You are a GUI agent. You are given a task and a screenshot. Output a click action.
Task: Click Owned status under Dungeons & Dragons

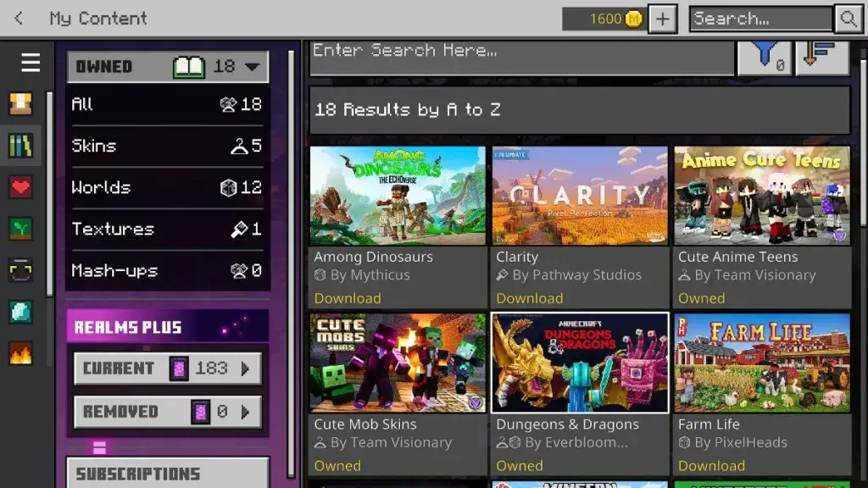click(520, 466)
